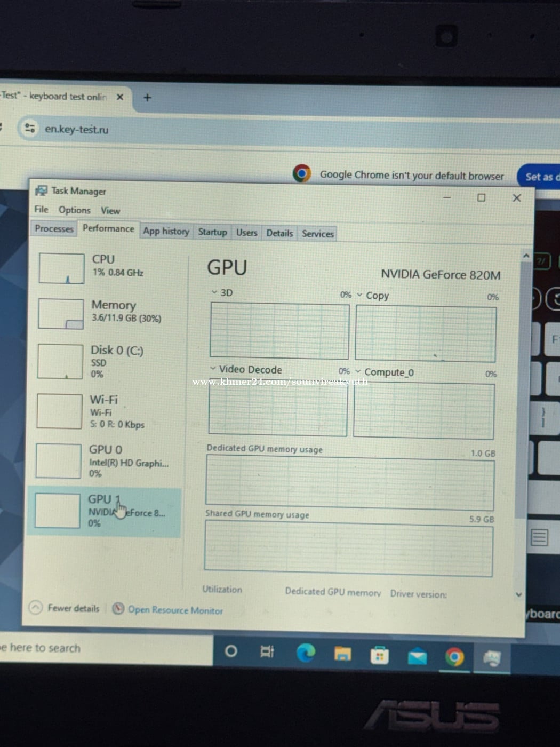The image size is (560, 747).
Task: Open Resource Monitor link
Action: coord(169,609)
